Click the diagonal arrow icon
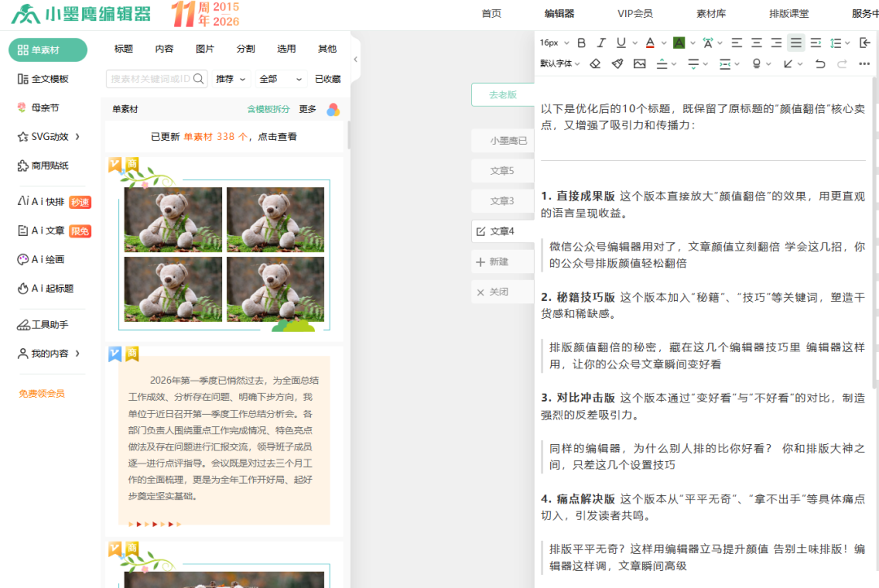This screenshot has height=588, width=879. click(788, 63)
